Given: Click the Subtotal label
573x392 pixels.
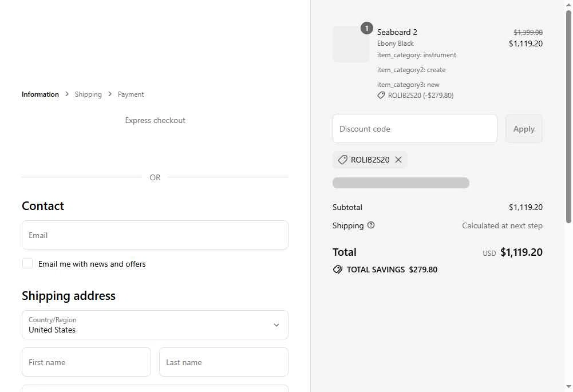Looking at the screenshot, I should [347, 207].
